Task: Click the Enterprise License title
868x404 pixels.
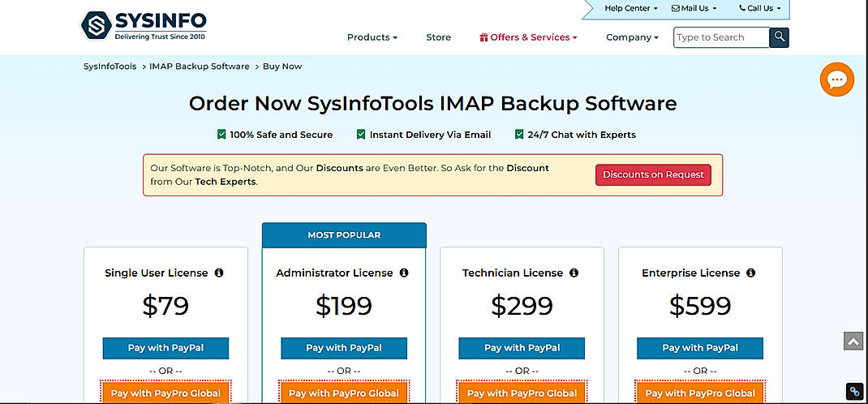Action: [x=691, y=273]
